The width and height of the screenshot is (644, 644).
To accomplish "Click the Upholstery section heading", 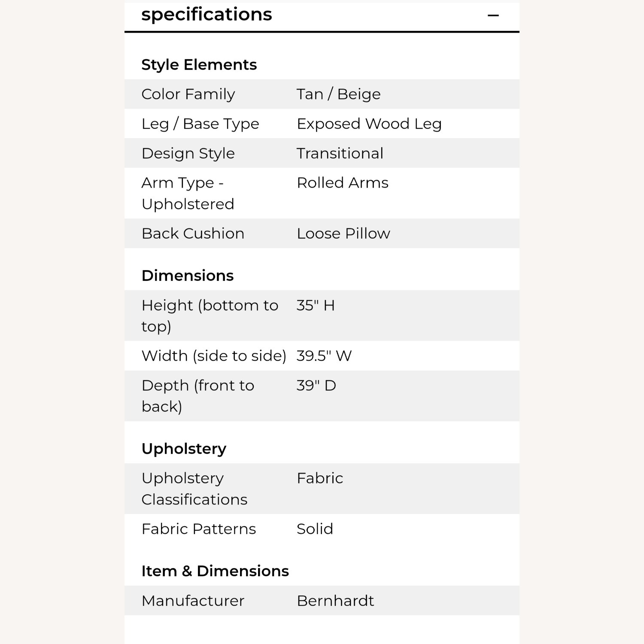I will point(184,449).
